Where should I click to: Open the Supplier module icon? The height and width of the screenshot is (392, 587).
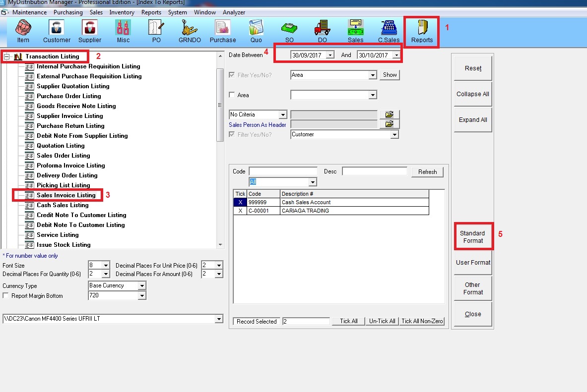click(89, 31)
